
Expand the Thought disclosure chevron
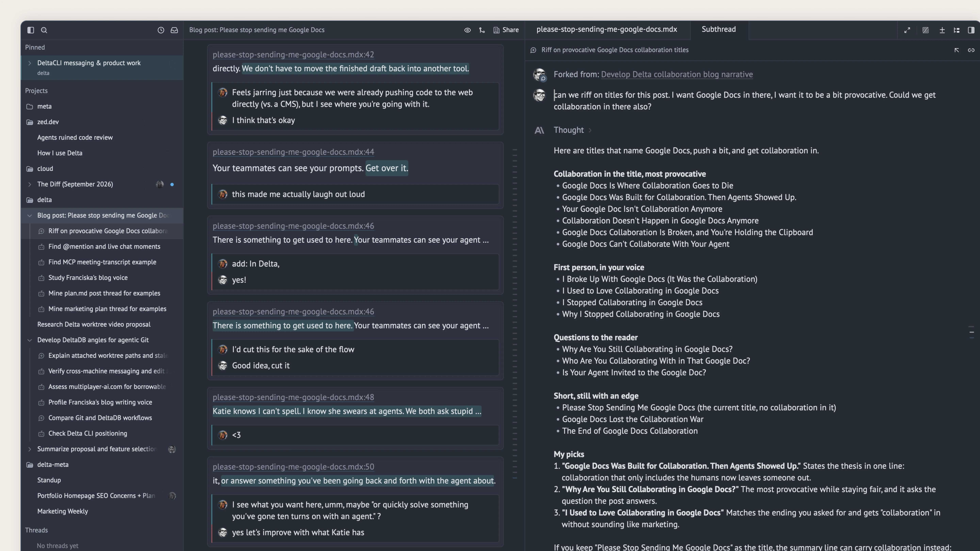[590, 130]
